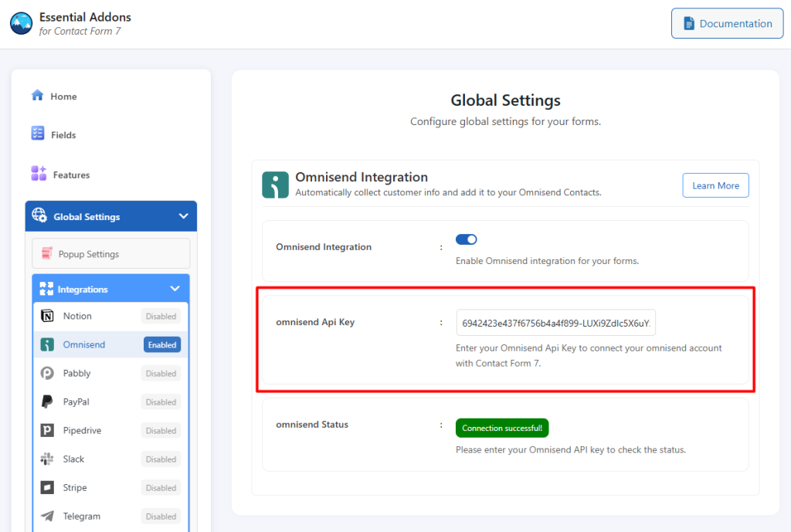The image size is (791, 532).
Task: Open the Omnisend integration item
Action: [x=110, y=344]
